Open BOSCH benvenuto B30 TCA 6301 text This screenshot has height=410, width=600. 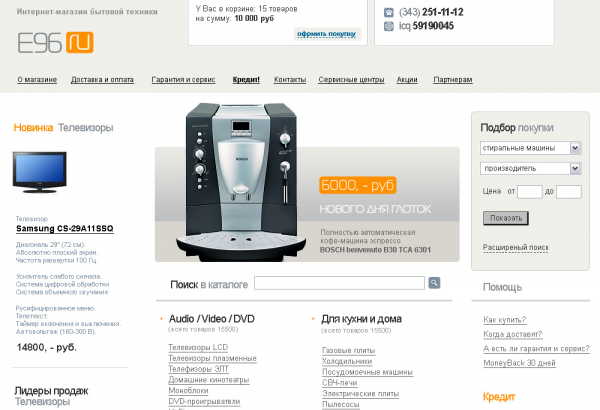point(375,250)
